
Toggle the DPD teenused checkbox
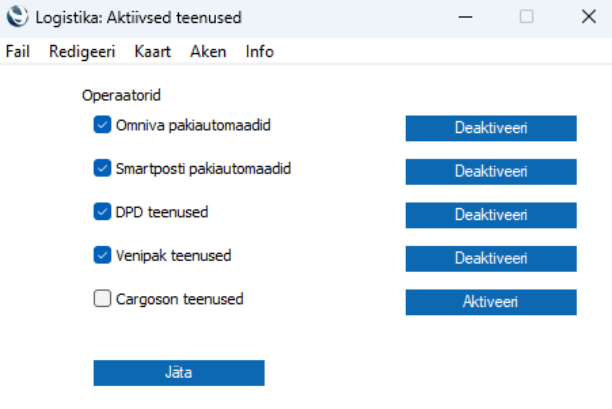(x=102, y=212)
